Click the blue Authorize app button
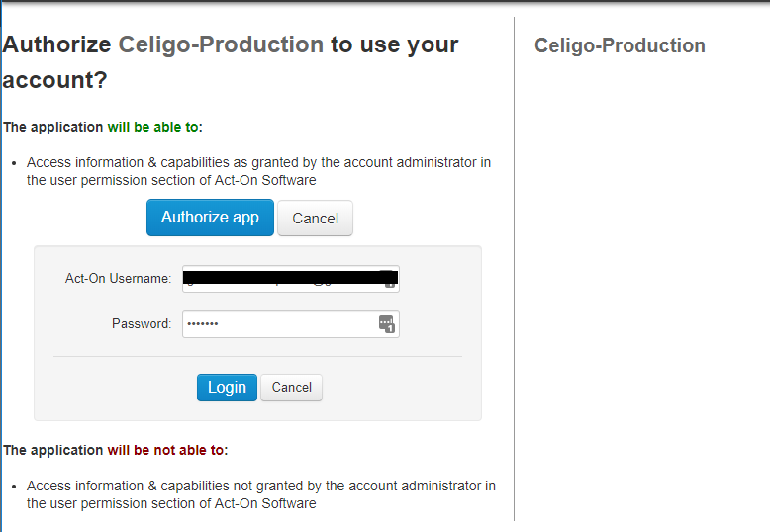 210,218
